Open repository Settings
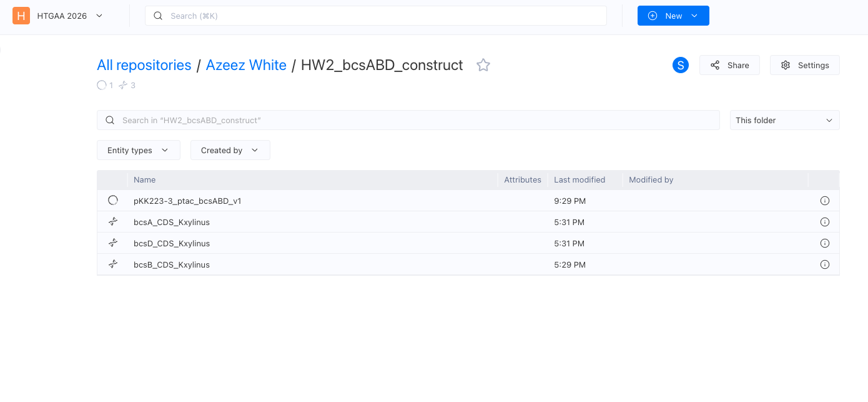 tap(804, 65)
